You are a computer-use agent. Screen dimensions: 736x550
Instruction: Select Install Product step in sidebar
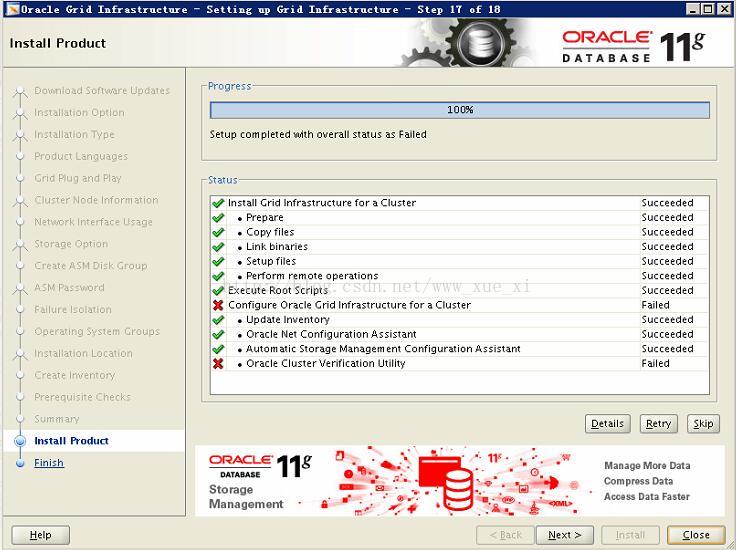click(x=71, y=441)
